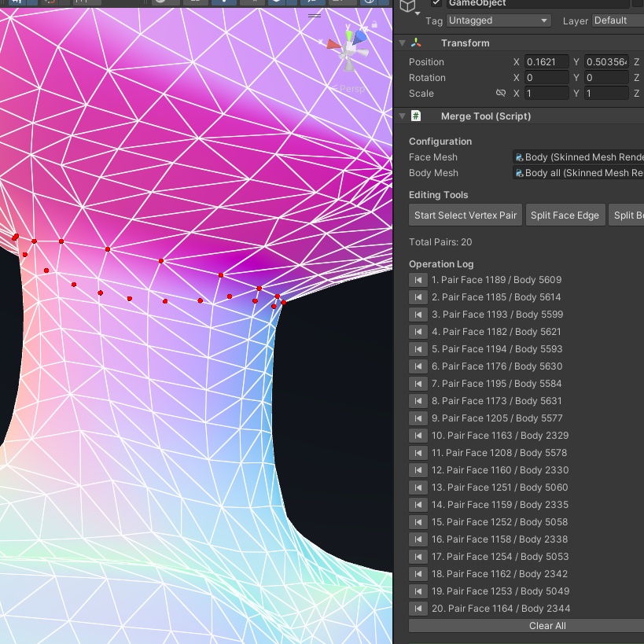Click the green Y axis on scene gizmo
644x644 pixels.
(348, 35)
